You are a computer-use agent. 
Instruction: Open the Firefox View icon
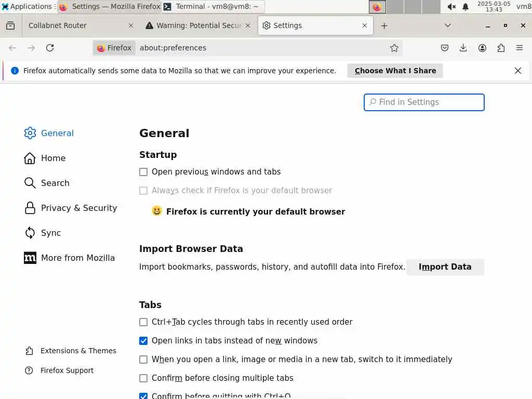(x=10, y=25)
